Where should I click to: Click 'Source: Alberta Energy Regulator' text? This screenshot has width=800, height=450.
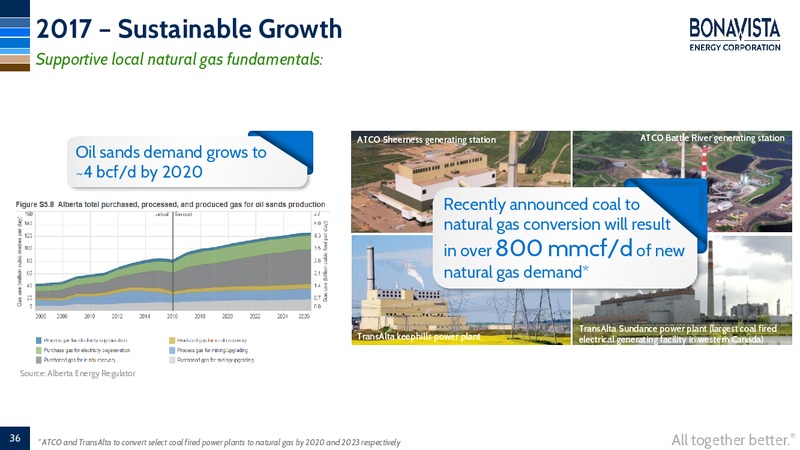pos(78,373)
